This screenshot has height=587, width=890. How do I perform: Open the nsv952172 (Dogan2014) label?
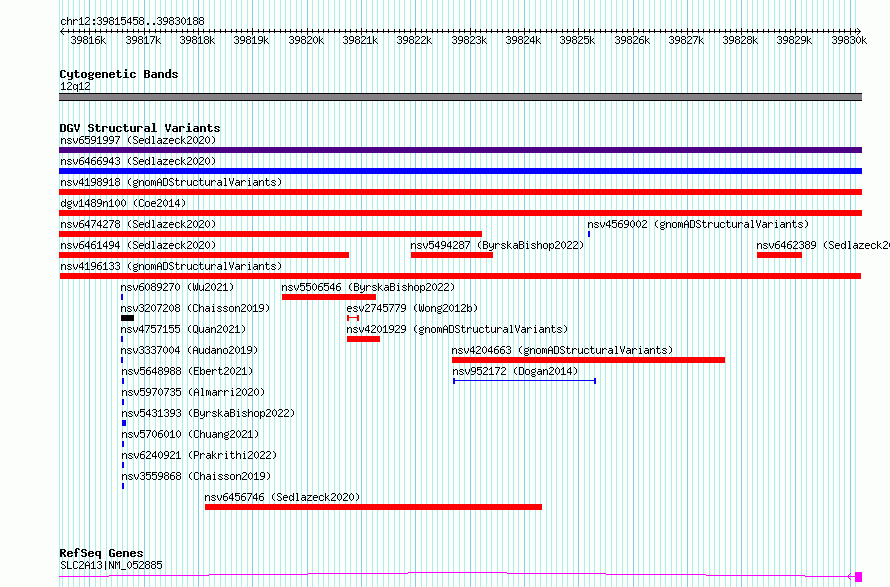pos(515,371)
